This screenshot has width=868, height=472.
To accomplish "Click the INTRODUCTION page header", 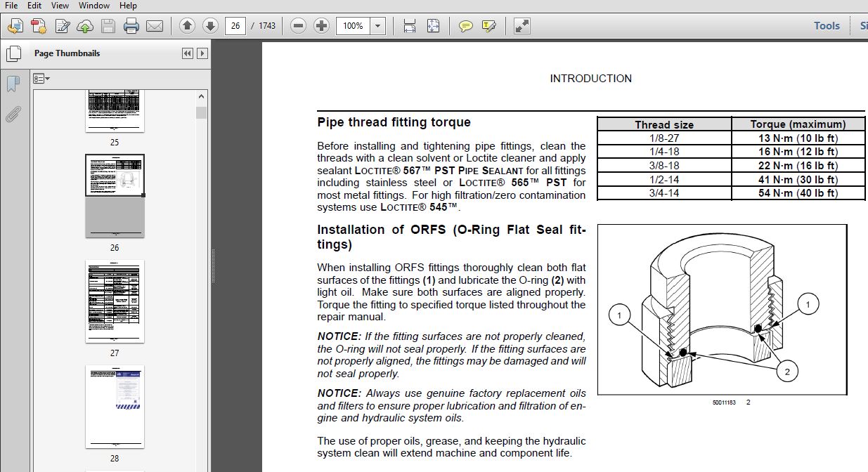I will click(590, 79).
